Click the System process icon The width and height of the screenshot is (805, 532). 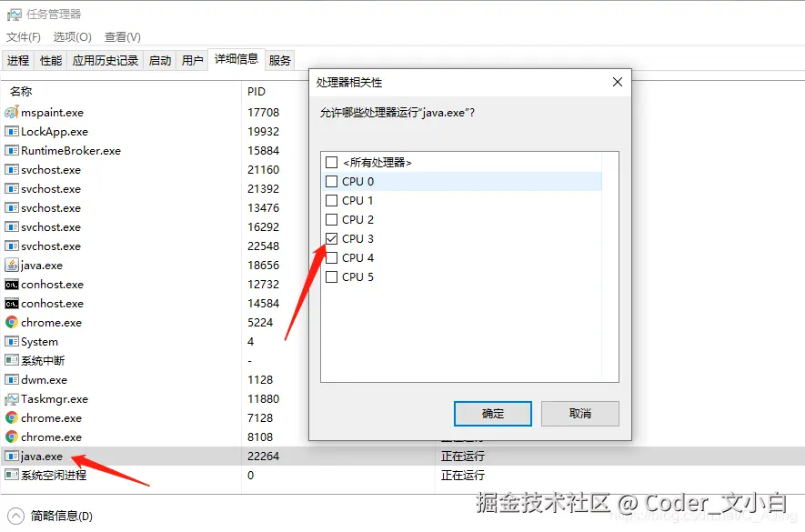click(12, 342)
